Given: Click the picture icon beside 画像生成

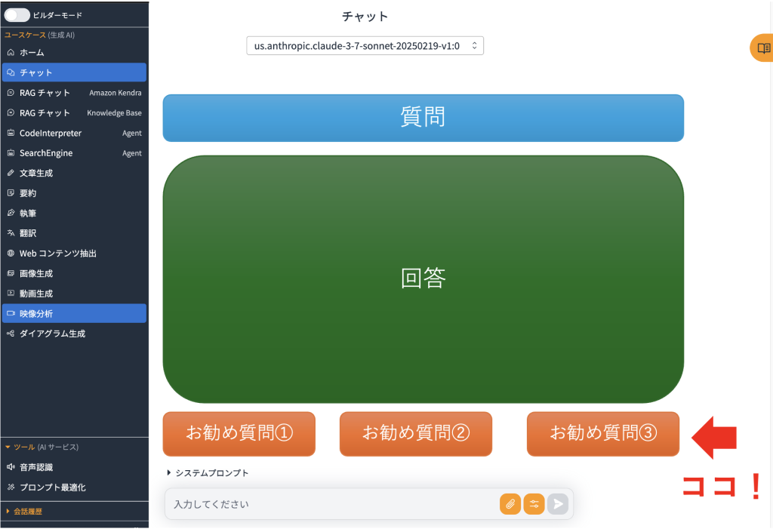Looking at the screenshot, I should pyautogui.click(x=11, y=273).
